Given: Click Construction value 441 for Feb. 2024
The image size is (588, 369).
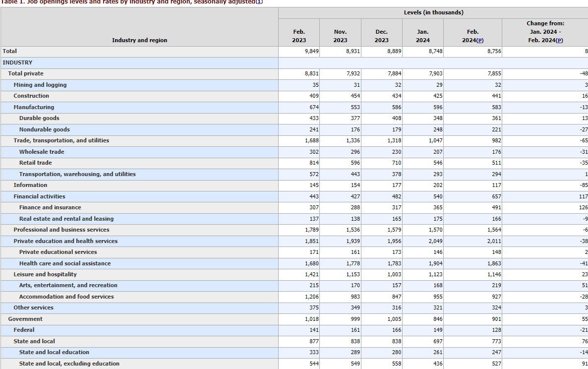Looking at the screenshot, I should pyautogui.click(x=496, y=96).
